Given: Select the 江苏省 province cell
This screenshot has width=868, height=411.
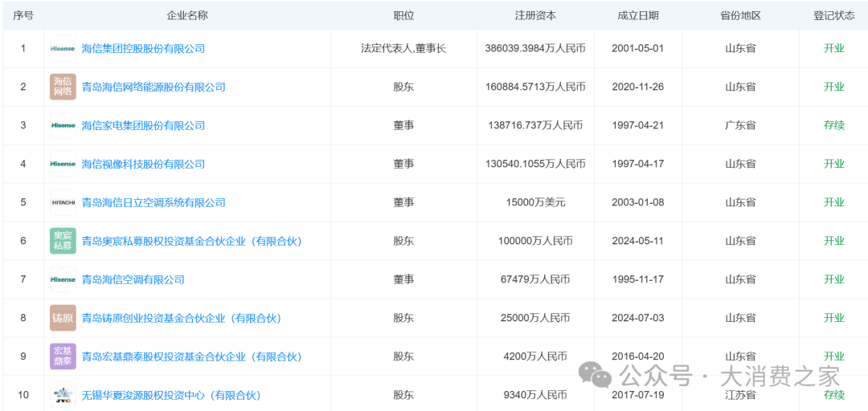Looking at the screenshot, I should pyautogui.click(x=741, y=395).
